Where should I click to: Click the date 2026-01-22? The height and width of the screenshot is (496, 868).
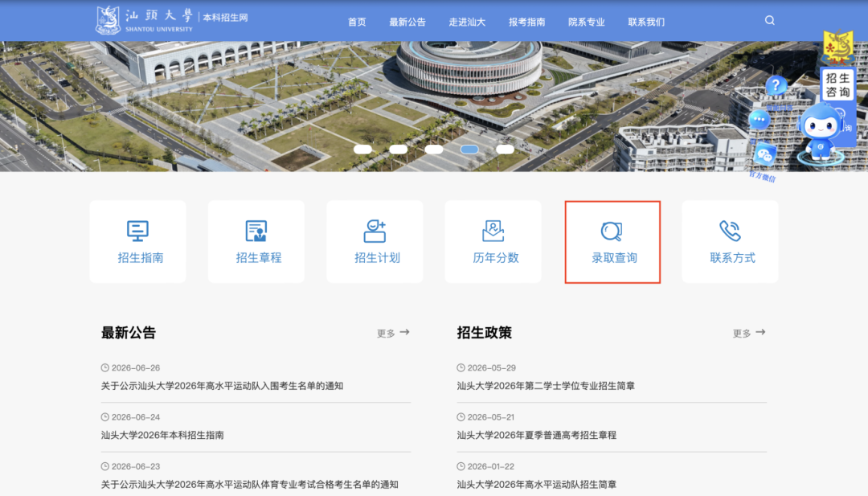tap(491, 466)
